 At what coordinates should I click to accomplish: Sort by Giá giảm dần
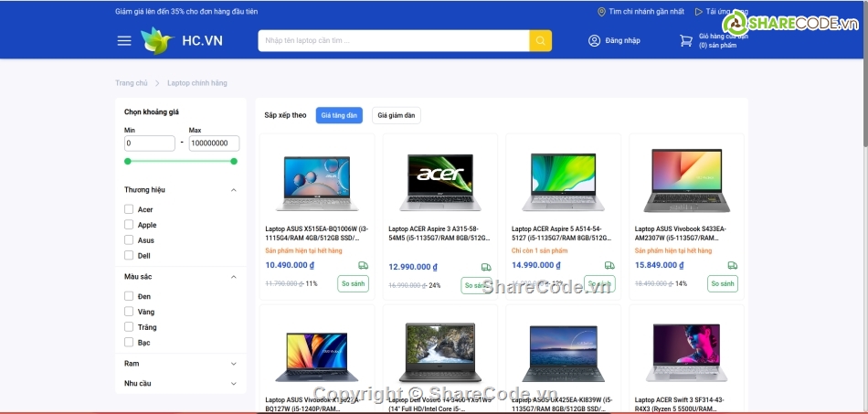[397, 115]
